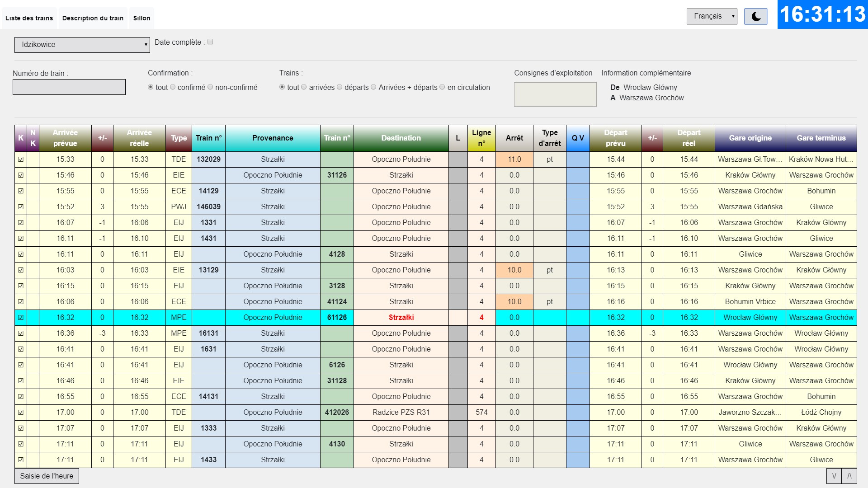Image resolution: width=868 pixels, height=488 pixels.
Task: Toggle K checkbox for train 31126
Action: pyautogui.click(x=21, y=175)
